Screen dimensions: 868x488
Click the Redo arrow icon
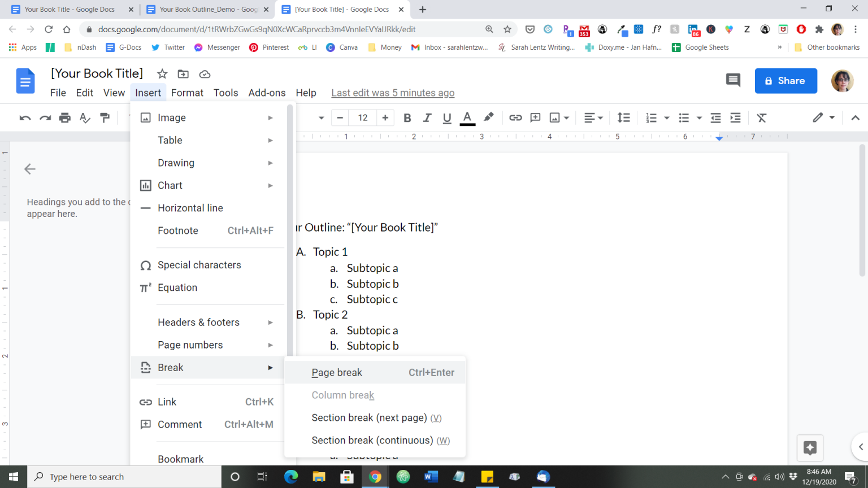tap(45, 117)
